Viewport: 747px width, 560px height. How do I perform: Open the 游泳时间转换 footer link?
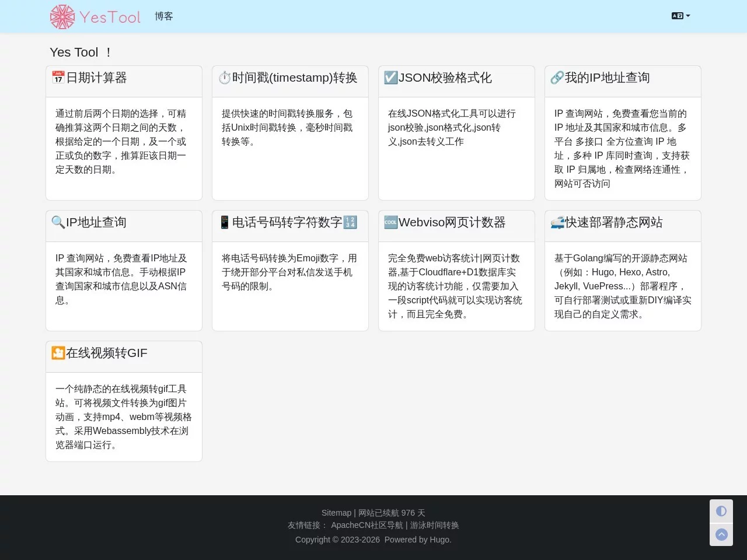coord(434,525)
